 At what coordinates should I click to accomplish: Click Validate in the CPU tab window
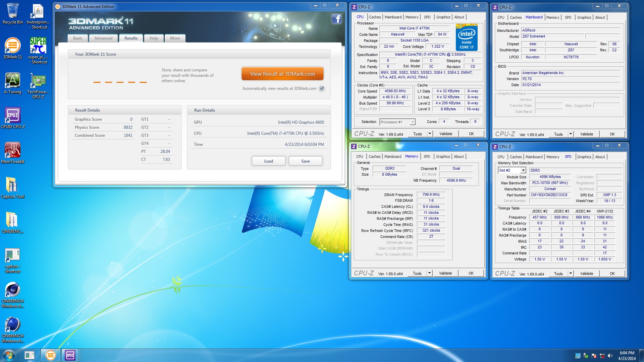[x=446, y=134]
